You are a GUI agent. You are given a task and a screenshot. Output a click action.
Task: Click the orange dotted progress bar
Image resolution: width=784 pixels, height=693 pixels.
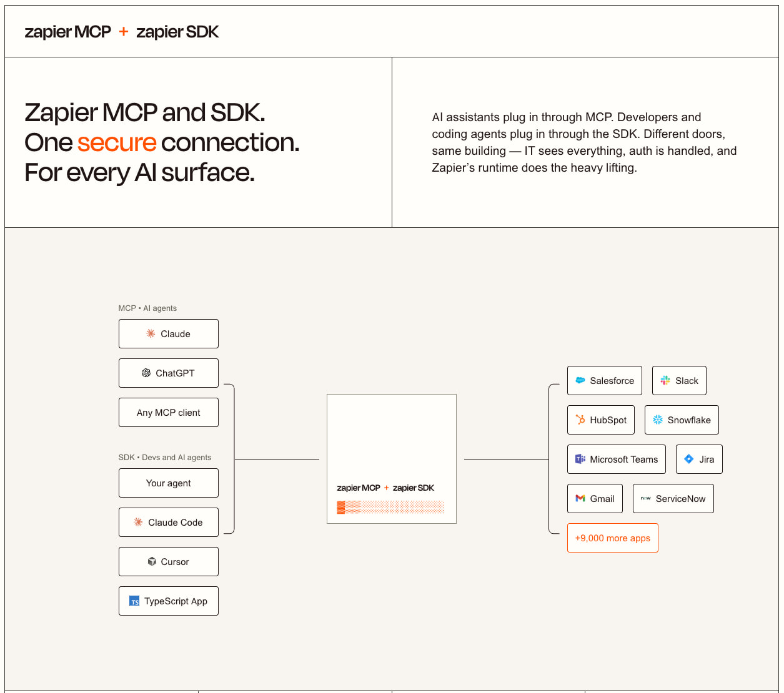click(390, 507)
